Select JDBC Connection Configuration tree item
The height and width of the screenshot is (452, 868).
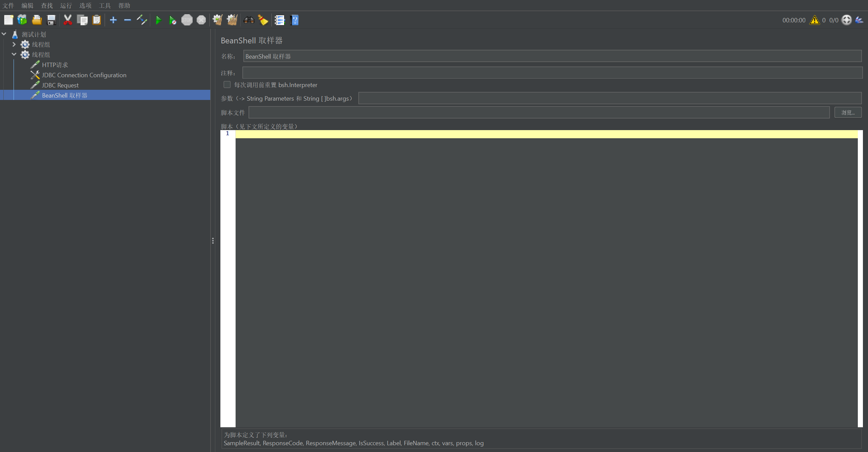pos(84,75)
